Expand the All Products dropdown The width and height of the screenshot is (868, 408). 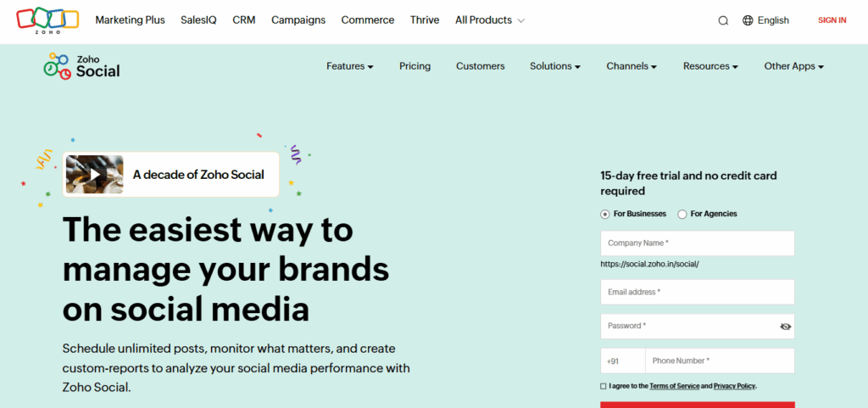490,20
